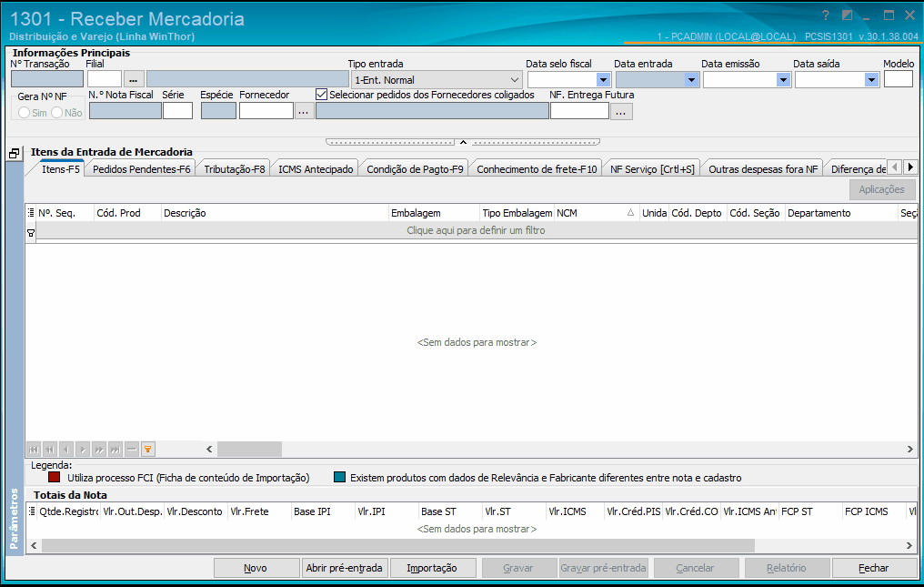
Task: Sort by Descrição column header
Action: [x=275, y=213]
